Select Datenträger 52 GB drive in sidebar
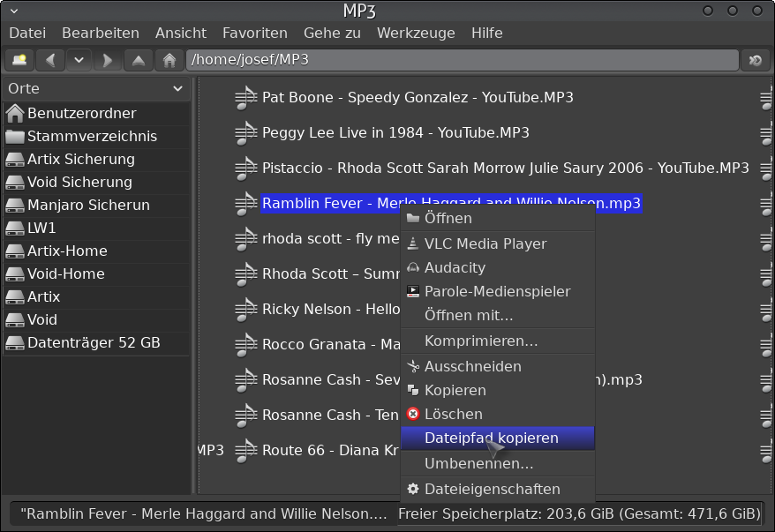 click(x=94, y=342)
